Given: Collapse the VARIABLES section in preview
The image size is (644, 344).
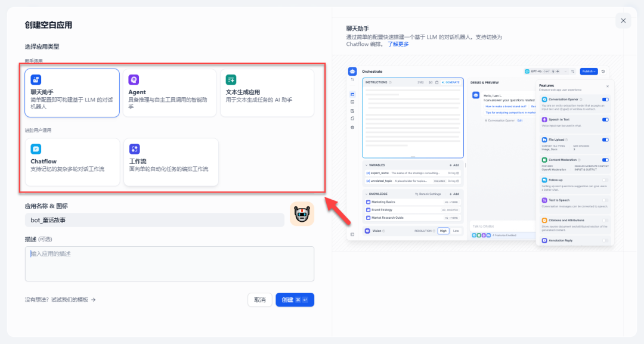Looking at the screenshot, I should click(367, 165).
